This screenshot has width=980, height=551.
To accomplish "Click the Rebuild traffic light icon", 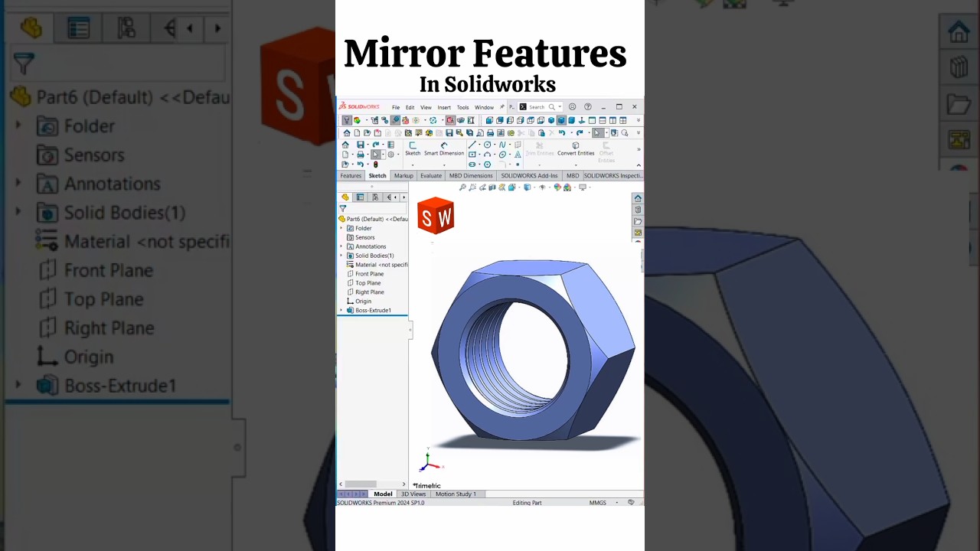I will pos(375,165).
